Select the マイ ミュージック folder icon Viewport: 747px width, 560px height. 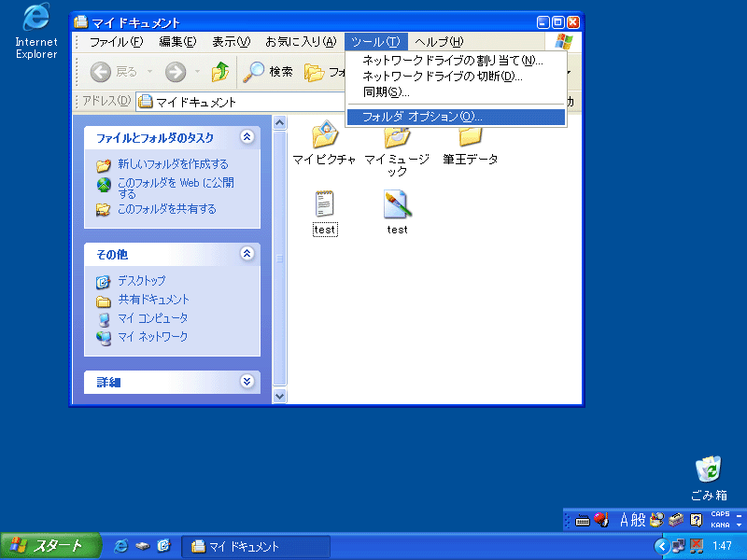(x=397, y=152)
